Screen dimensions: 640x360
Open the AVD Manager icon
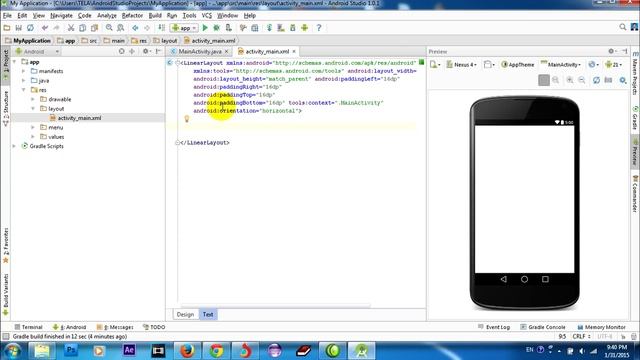click(x=281, y=28)
